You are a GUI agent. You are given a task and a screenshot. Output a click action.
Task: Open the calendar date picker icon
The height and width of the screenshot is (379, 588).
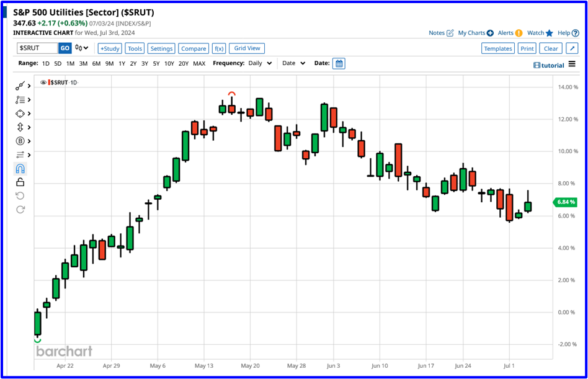(338, 63)
